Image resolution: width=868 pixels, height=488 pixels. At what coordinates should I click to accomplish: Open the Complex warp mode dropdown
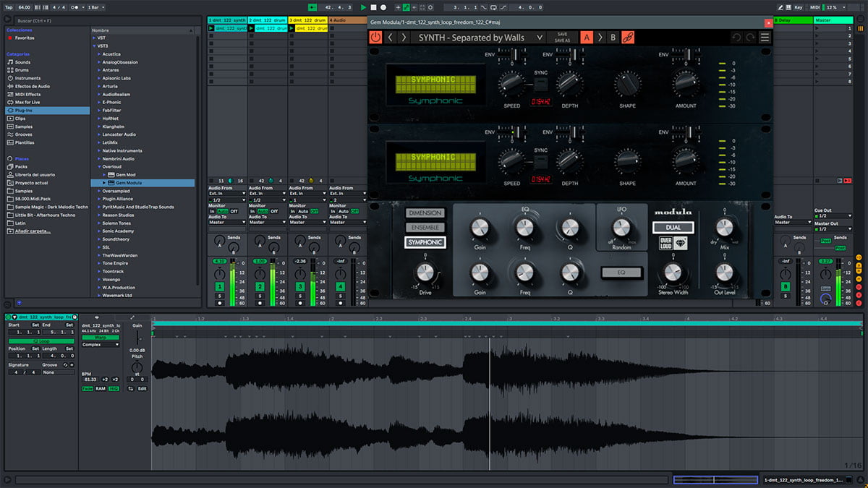[x=101, y=345]
